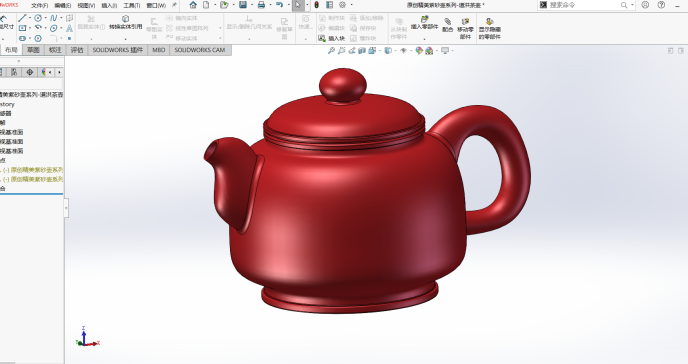
Task: Save the current assembly
Action: 243,5
